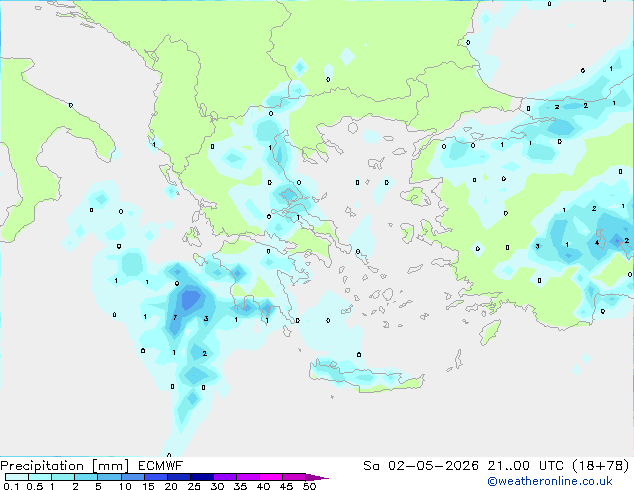Click the 50 legend scale label
The image size is (634, 490).
click(x=309, y=486)
